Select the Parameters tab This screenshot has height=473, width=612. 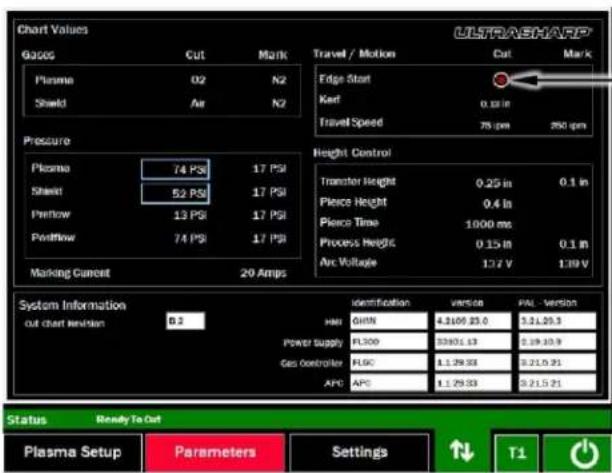coord(215,452)
